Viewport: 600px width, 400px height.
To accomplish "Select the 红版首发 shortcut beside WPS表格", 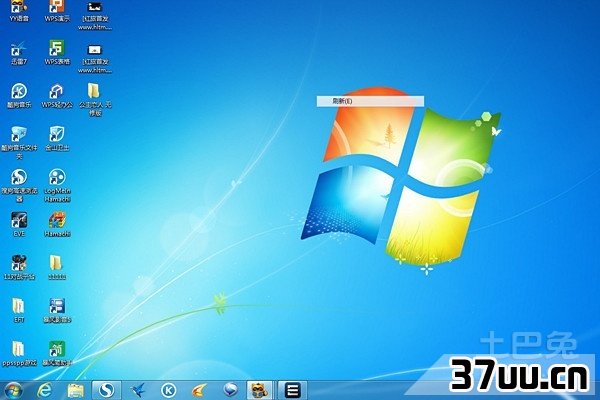I will coord(95,58).
